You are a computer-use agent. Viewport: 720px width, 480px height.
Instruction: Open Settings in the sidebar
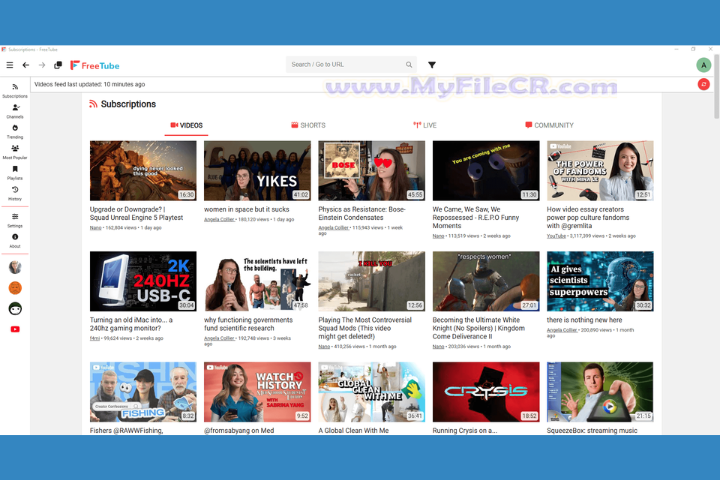point(15,220)
